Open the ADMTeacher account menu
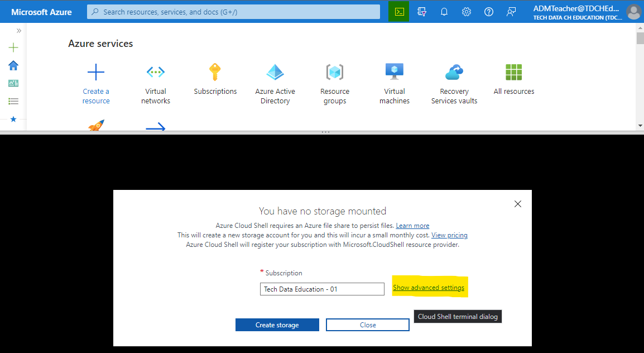 [578, 12]
